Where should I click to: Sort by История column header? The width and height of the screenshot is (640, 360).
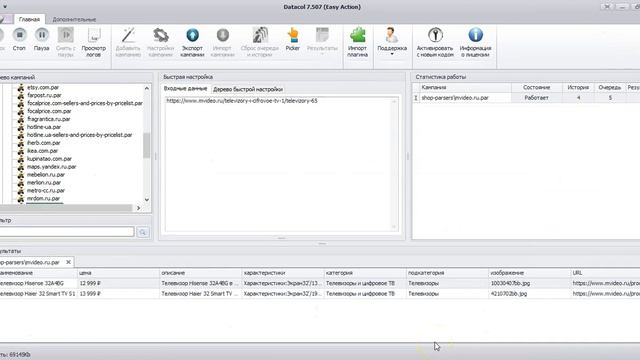click(578, 87)
